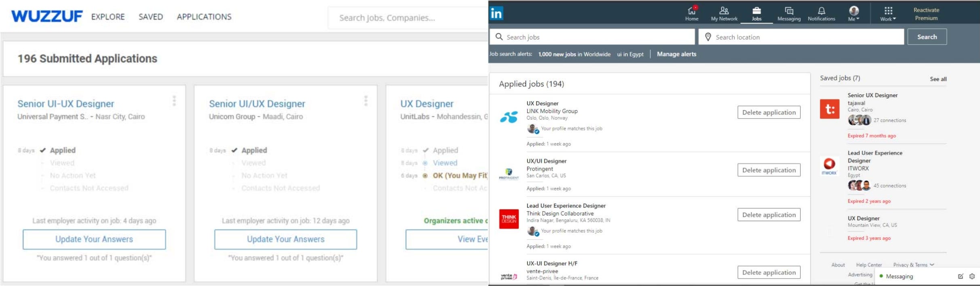The height and width of the screenshot is (286, 980).
Task: Open Senior UI/UX Designer Unicom job title
Action: 257,104
